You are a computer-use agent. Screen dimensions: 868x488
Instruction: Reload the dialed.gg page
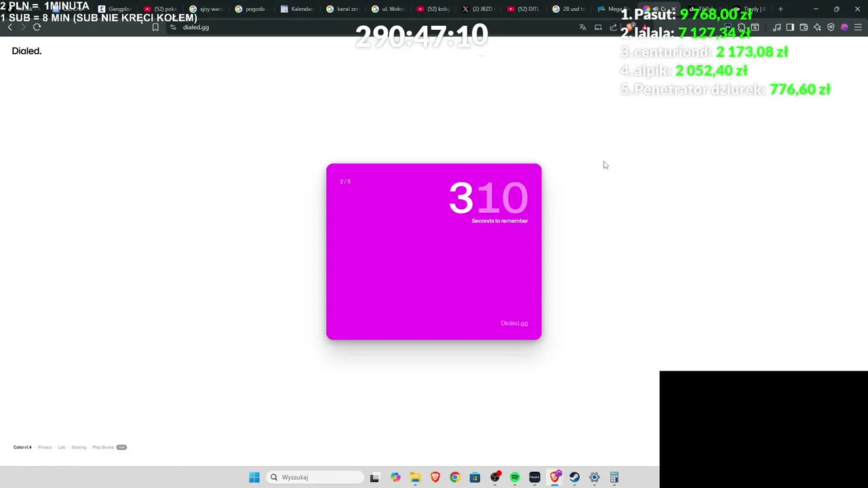37,27
